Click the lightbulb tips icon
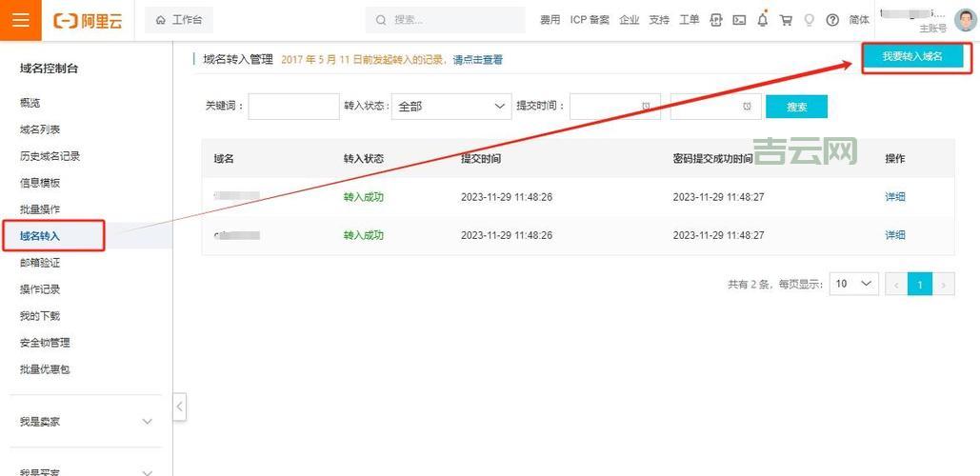The image size is (980, 476). tap(809, 20)
